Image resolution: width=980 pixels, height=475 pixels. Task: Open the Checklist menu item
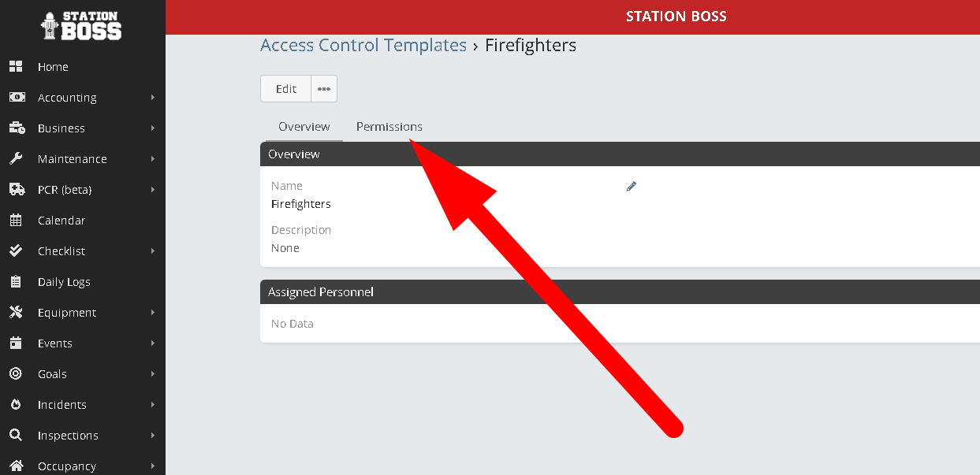[x=61, y=251]
